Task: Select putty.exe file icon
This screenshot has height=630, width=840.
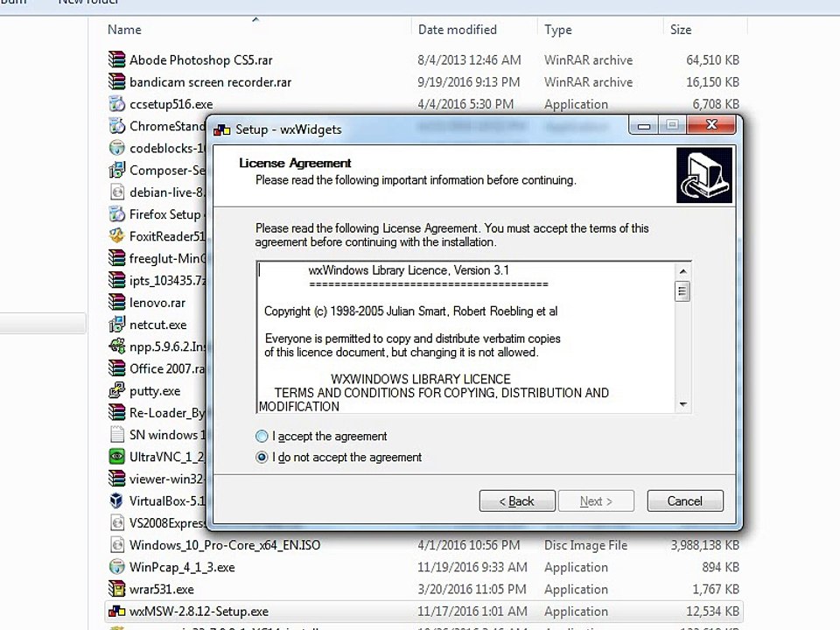Action: click(116, 390)
